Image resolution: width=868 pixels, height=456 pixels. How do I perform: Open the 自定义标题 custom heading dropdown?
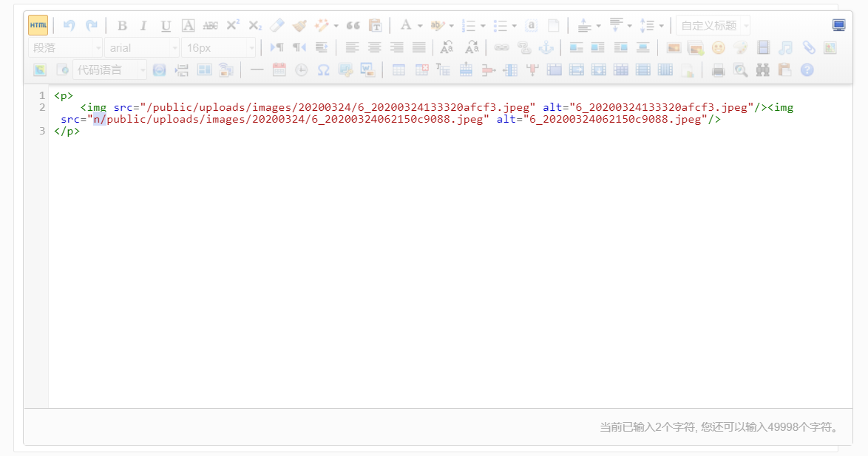(x=713, y=25)
